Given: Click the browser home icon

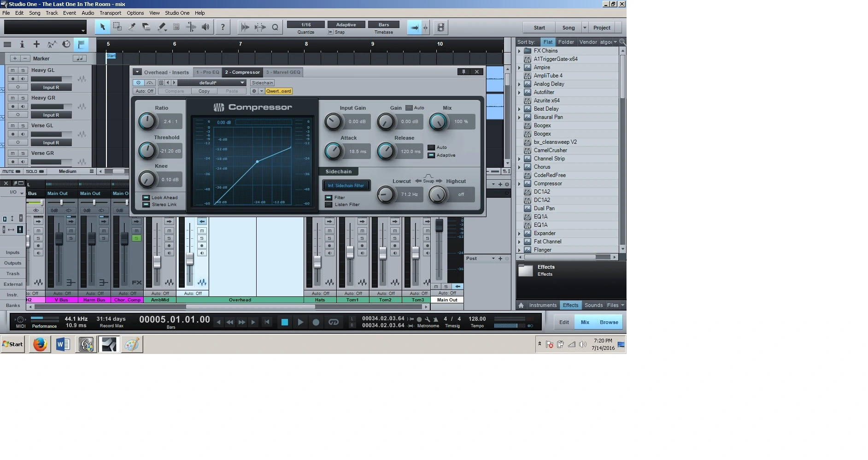Looking at the screenshot, I should [521, 305].
